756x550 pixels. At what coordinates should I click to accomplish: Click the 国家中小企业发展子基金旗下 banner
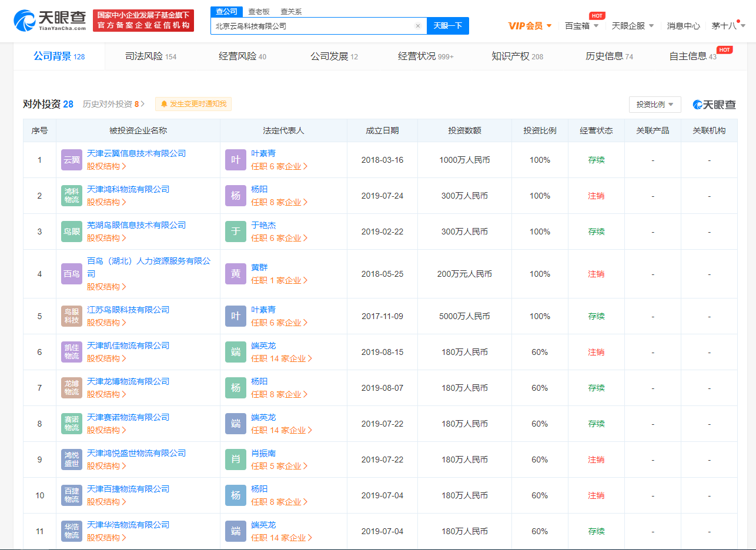(x=143, y=21)
